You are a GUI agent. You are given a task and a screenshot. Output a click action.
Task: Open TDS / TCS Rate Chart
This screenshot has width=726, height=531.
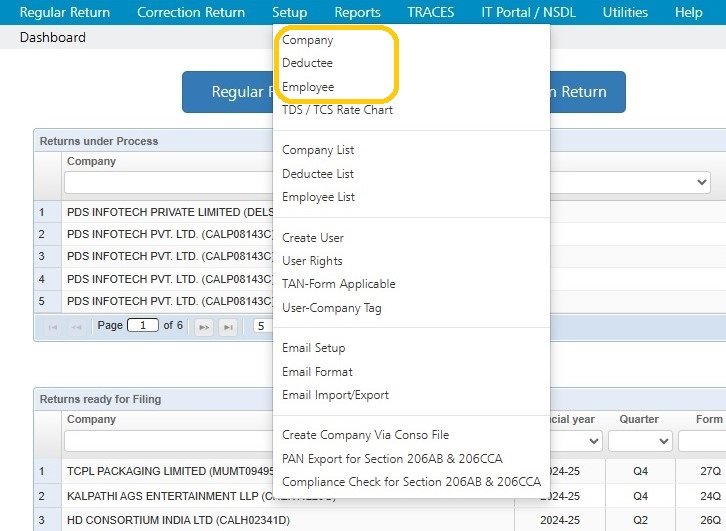click(338, 110)
